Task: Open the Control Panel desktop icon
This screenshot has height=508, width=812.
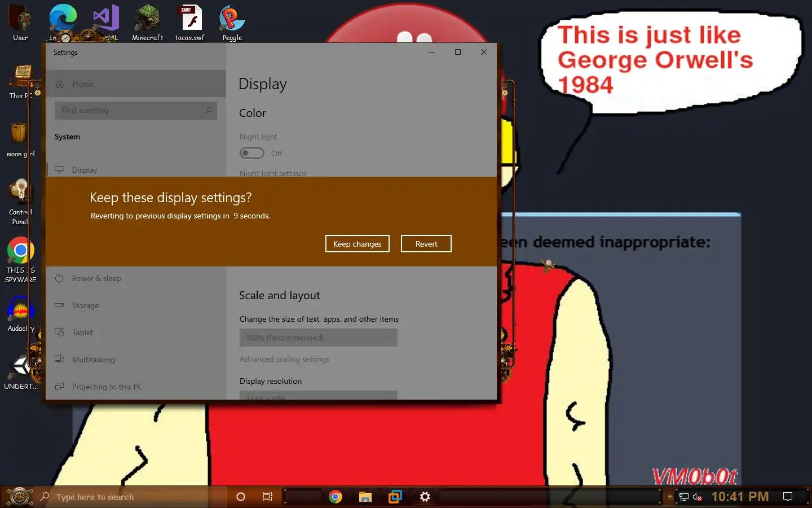Action: (x=21, y=202)
